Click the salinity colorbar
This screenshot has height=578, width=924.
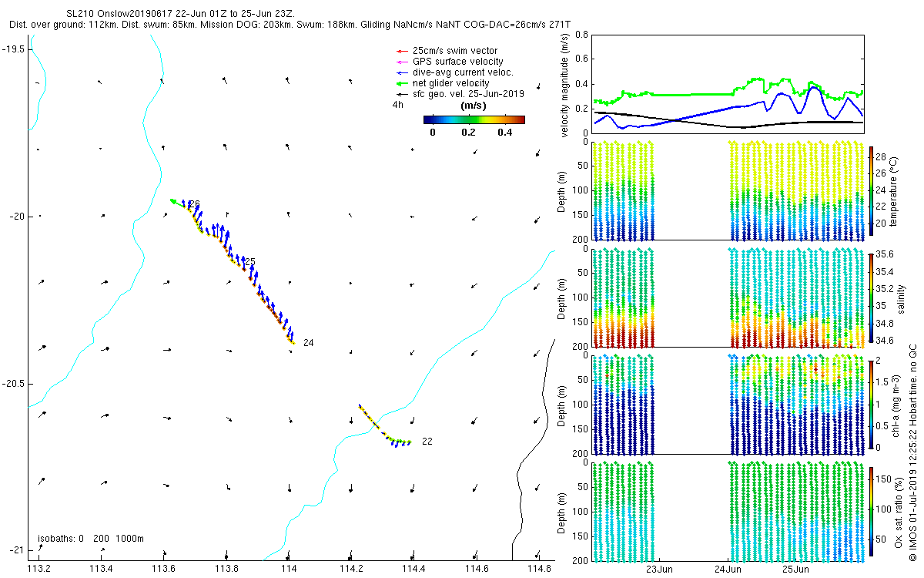click(x=872, y=297)
